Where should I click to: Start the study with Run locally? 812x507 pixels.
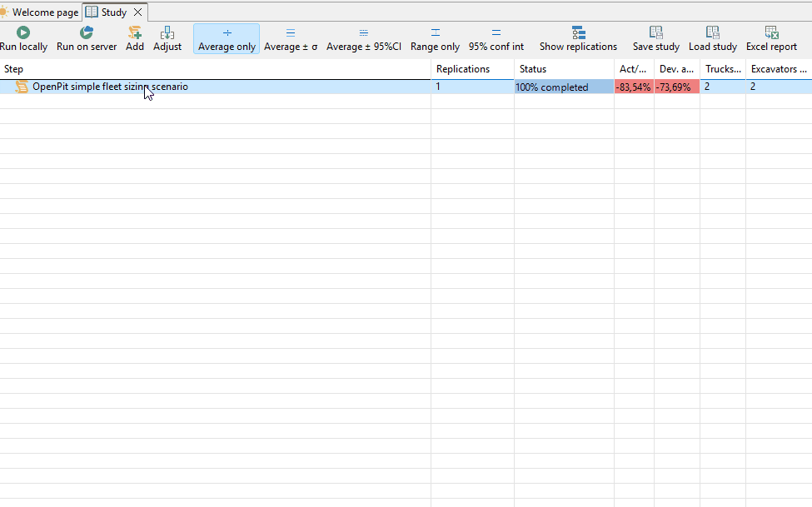(23, 39)
